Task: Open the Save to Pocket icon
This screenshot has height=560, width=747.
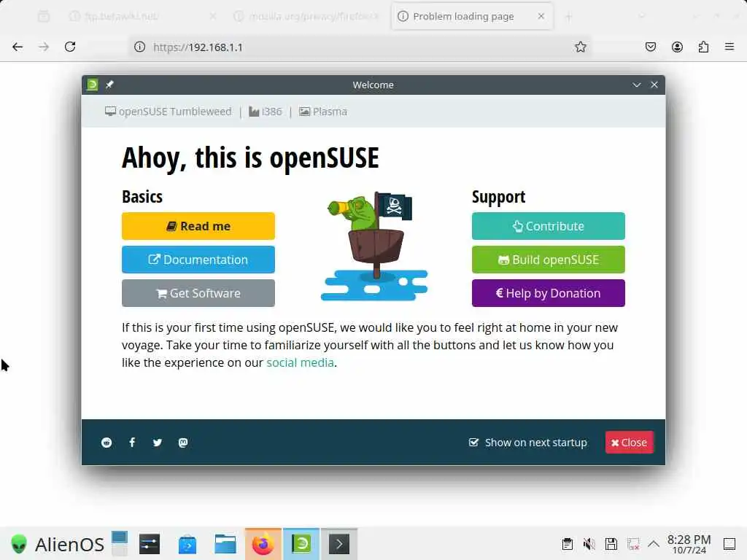Action: (651, 47)
